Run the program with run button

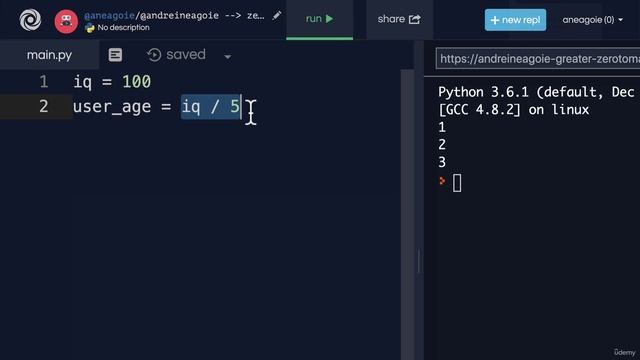tap(320, 19)
